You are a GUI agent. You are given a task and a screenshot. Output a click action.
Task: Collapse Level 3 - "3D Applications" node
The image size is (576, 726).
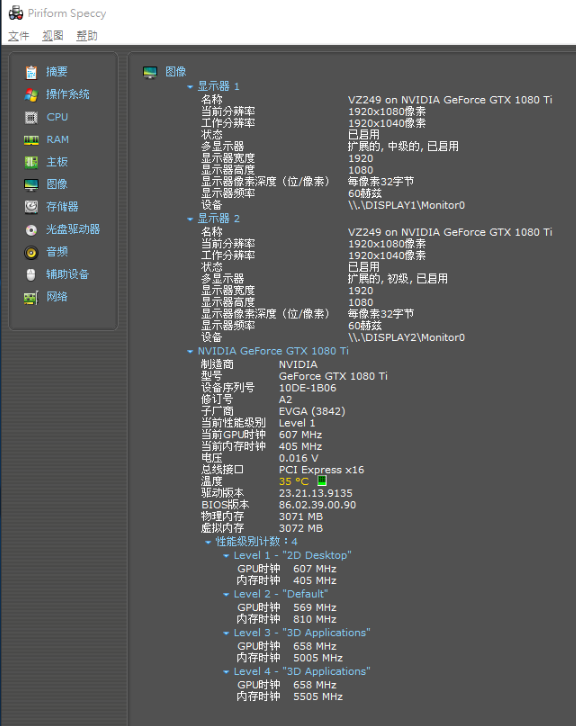[x=226, y=633]
